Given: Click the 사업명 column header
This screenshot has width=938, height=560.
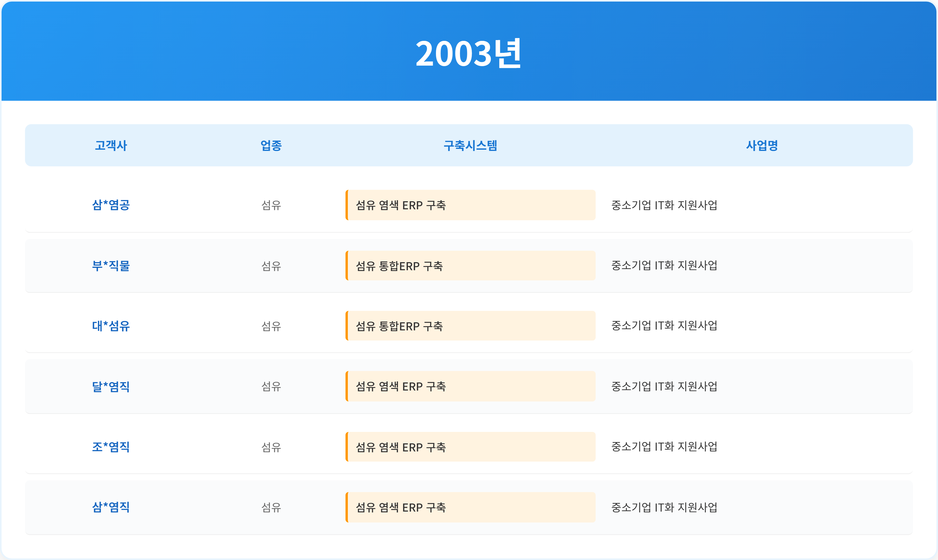Looking at the screenshot, I should tap(762, 145).
